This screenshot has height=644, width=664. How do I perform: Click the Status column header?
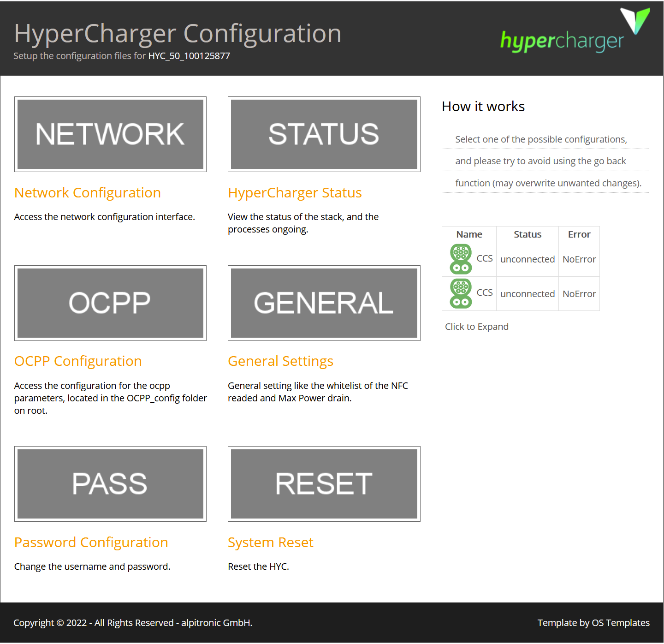528,234
